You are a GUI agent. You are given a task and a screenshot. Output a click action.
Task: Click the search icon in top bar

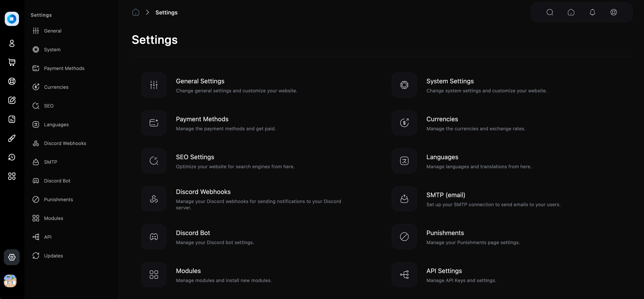(x=550, y=12)
